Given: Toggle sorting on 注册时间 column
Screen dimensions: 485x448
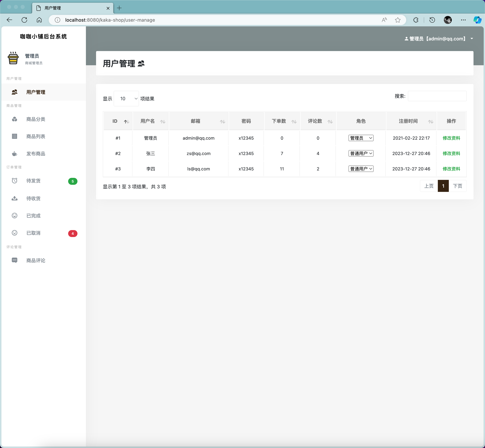Looking at the screenshot, I should point(430,121).
